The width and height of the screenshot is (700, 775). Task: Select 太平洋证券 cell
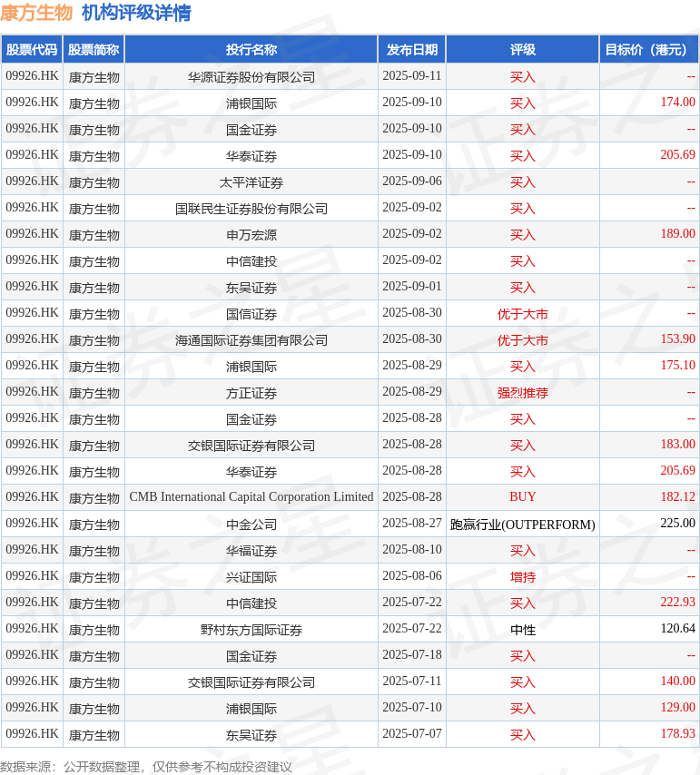tap(251, 182)
